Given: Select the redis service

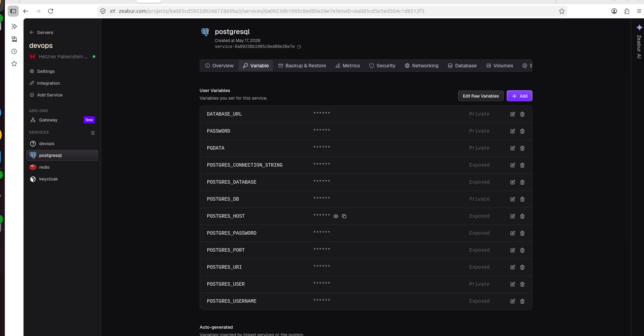Looking at the screenshot, I should coord(62,167).
